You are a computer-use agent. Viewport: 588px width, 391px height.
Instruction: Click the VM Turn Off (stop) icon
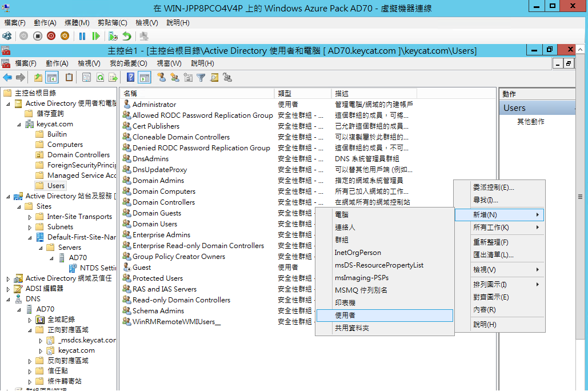pyautogui.click(x=38, y=36)
